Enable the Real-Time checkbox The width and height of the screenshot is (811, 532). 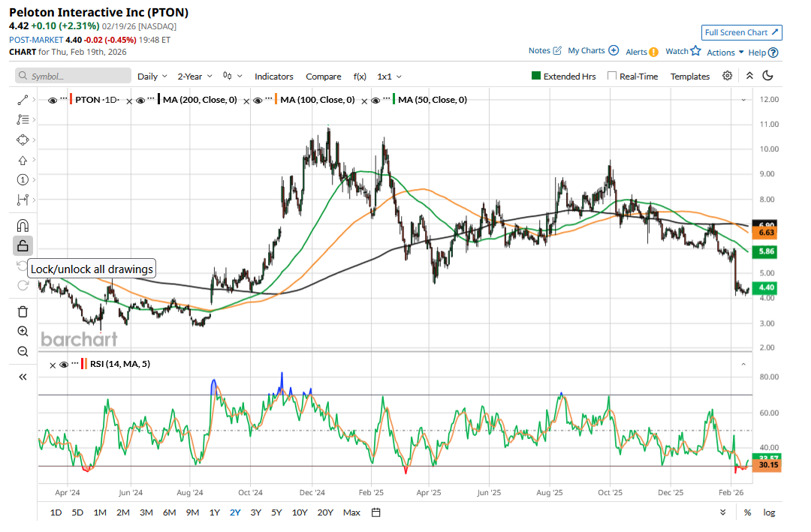(x=612, y=76)
